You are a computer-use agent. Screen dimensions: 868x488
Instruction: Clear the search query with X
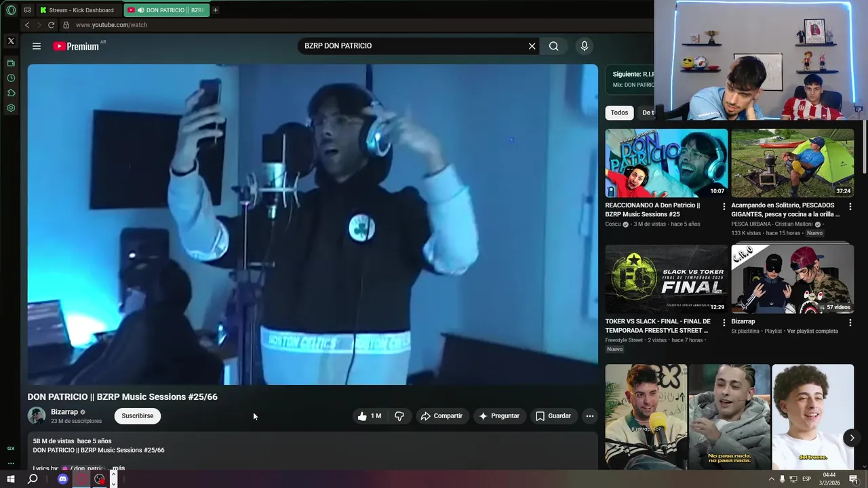[532, 46]
